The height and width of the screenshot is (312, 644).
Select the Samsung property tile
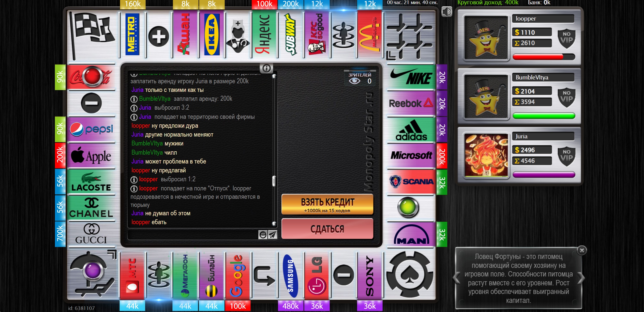(x=291, y=276)
